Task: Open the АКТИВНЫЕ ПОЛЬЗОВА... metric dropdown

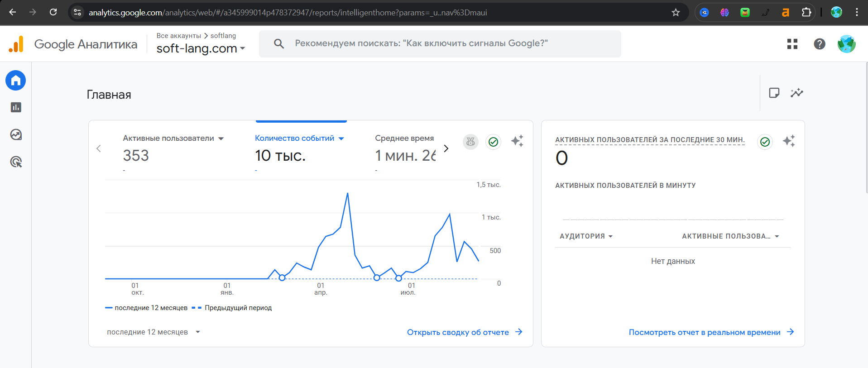Action: (731, 236)
